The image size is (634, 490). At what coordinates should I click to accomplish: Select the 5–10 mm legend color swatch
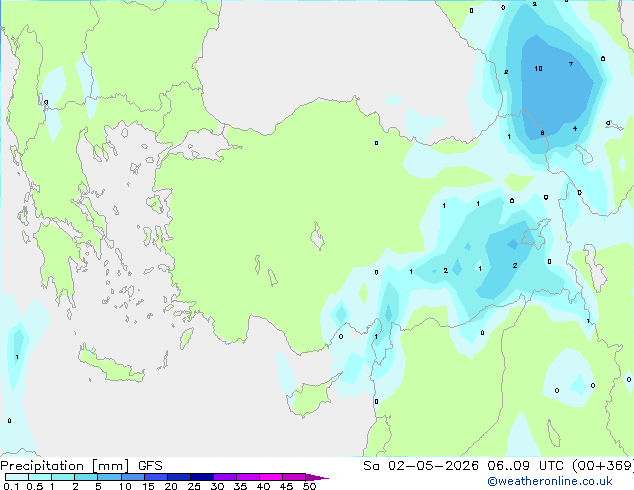tap(109, 477)
